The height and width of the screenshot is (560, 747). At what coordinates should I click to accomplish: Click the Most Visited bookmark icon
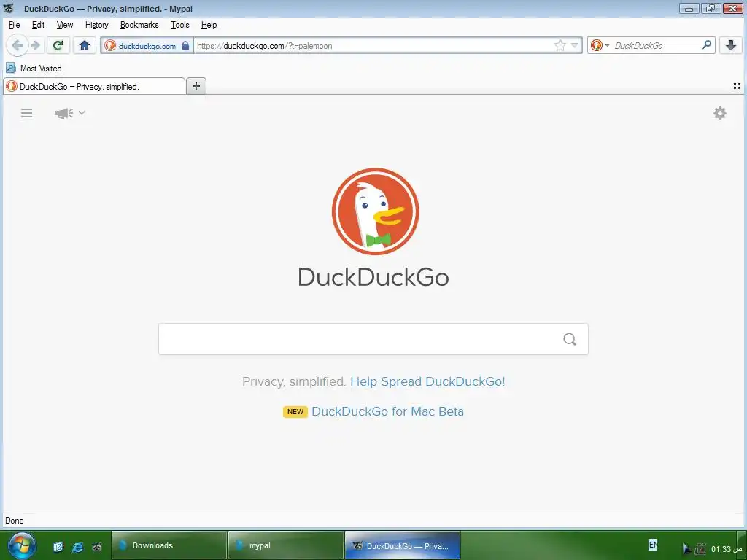coord(11,68)
